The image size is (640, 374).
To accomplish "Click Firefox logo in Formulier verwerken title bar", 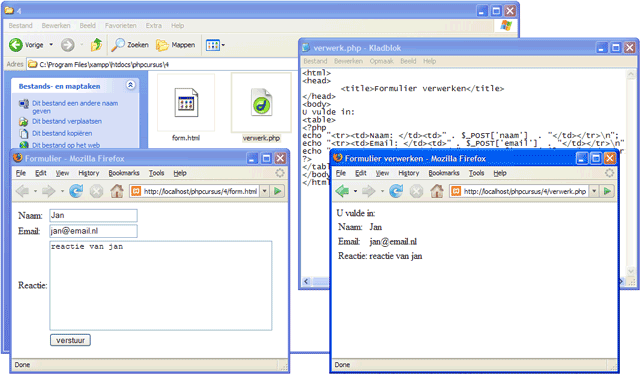I will [338, 158].
